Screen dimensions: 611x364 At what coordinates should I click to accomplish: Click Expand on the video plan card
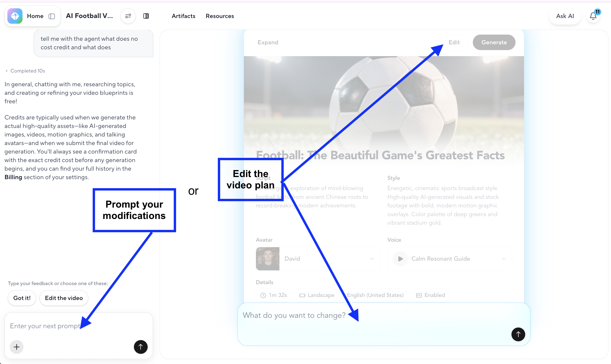(268, 42)
